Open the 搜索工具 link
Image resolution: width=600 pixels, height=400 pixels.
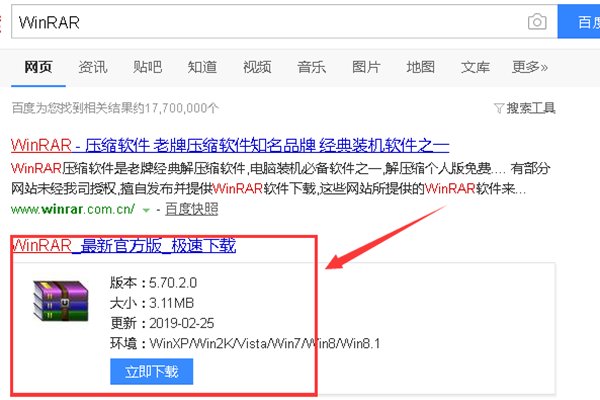531,108
